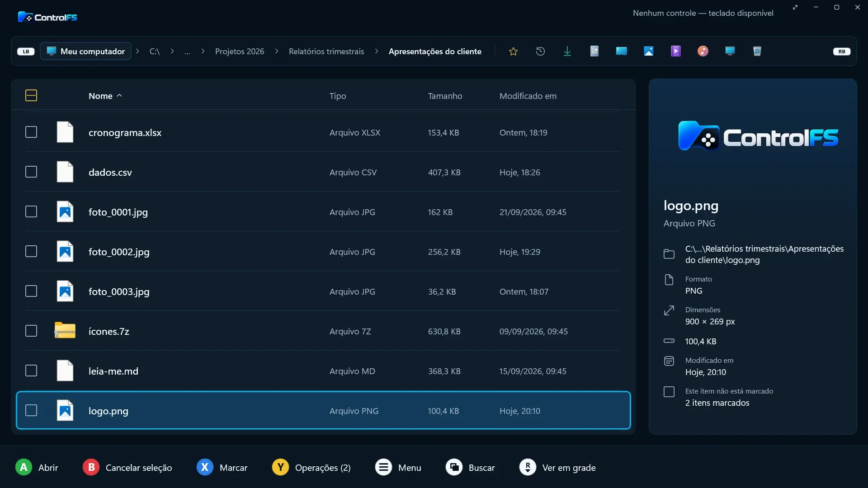Click the ícones.7z archive icon
This screenshot has width=868, height=488.
point(65,330)
